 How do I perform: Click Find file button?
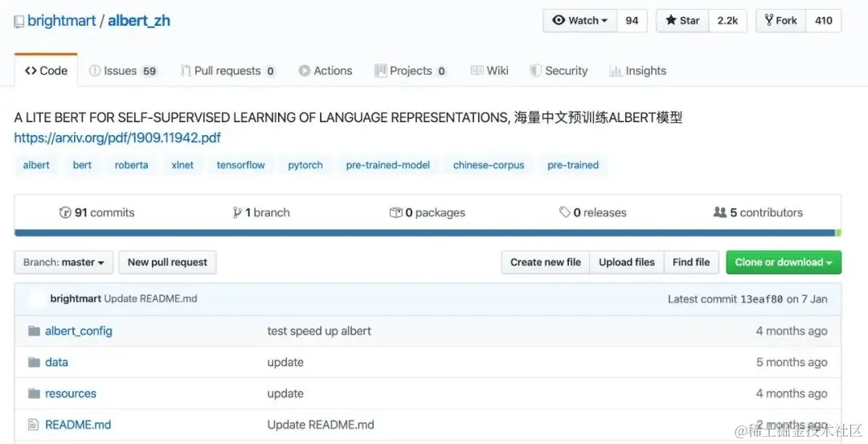(691, 262)
